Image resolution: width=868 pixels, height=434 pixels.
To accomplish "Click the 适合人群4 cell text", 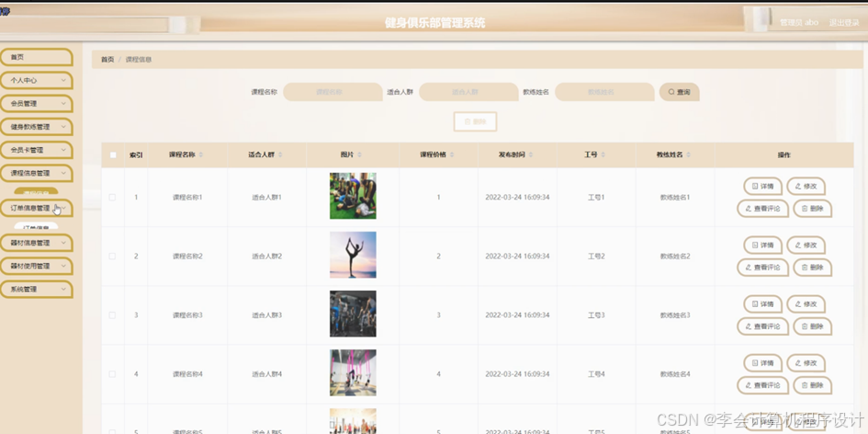I will click(x=266, y=374).
